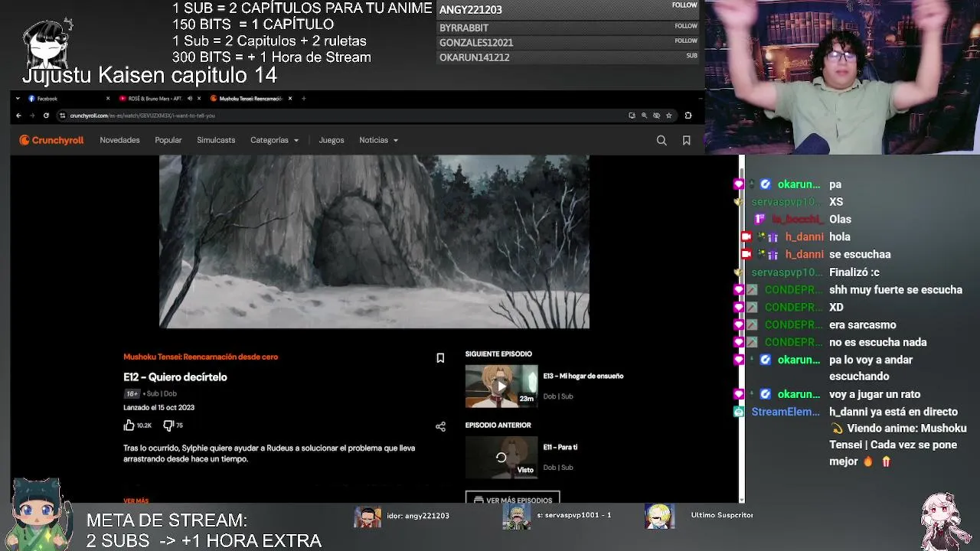
Task: Click the EPISODIO ANTERIOR heading
Action: (498, 425)
